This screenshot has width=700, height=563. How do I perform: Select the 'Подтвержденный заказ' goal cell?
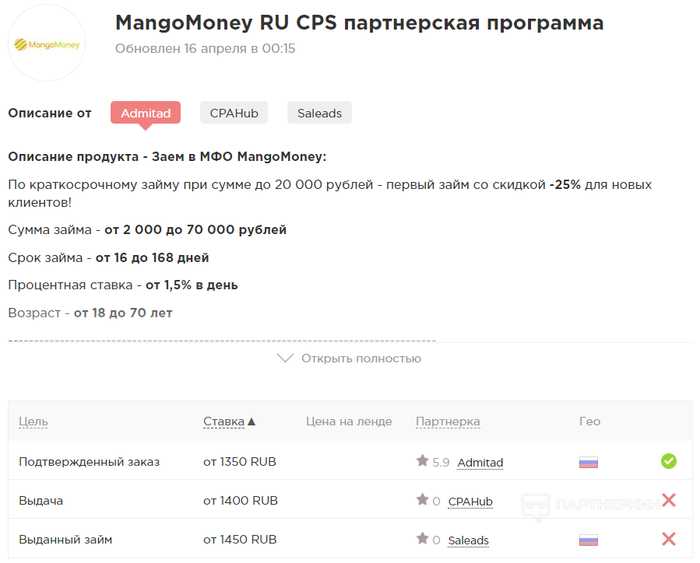point(89,462)
